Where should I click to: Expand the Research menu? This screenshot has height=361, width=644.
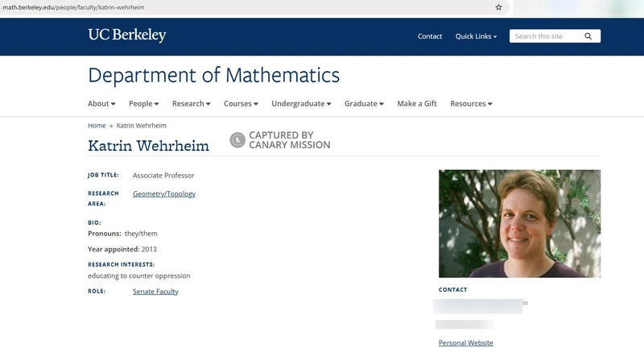tap(192, 104)
